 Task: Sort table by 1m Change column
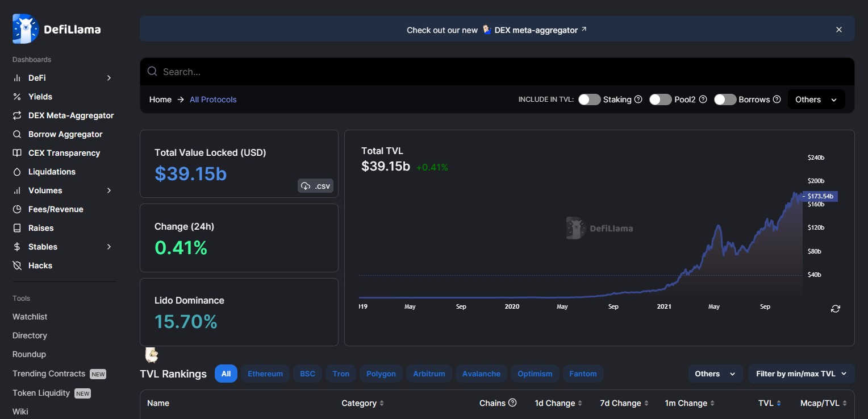pyautogui.click(x=689, y=403)
